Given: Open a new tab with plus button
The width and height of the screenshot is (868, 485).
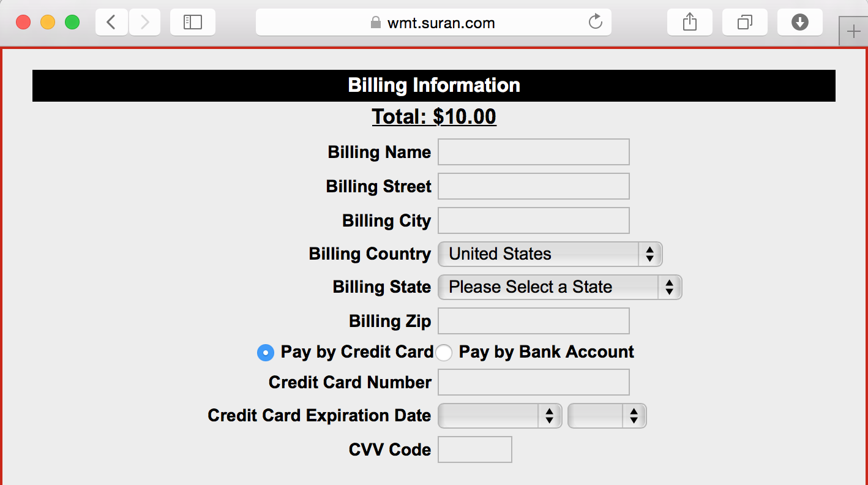Looking at the screenshot, I should [853, 31].
